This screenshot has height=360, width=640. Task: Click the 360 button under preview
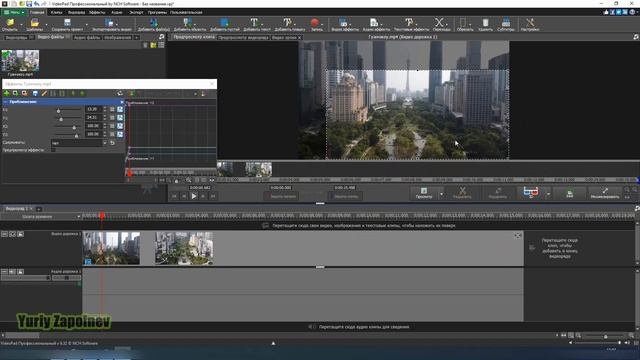569,193
